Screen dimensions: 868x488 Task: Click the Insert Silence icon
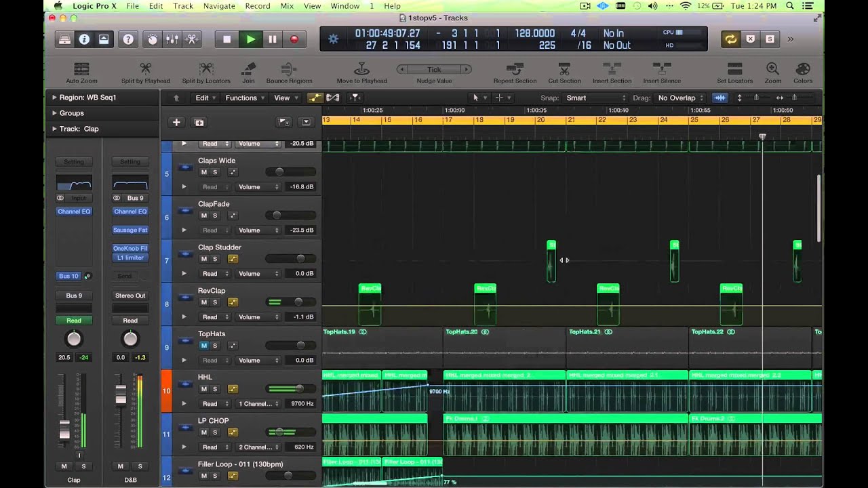tap(662, 68)
